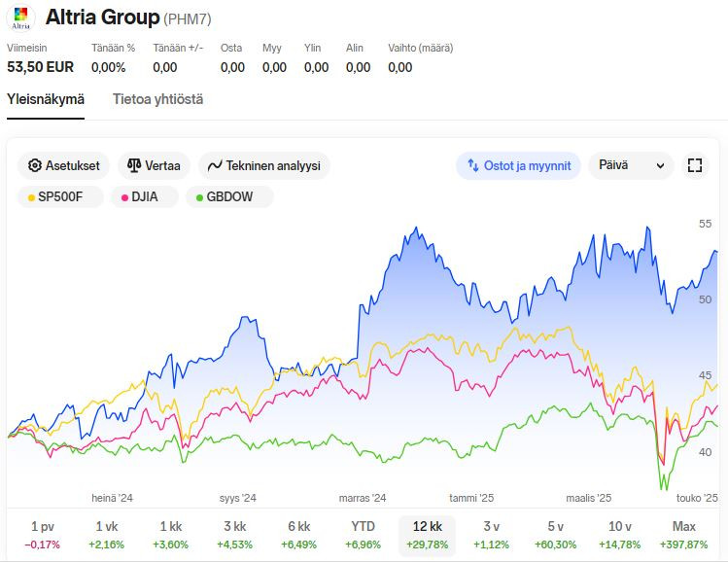Click the syys '24 axis label
Screen dimensions: 728x562
238,499
